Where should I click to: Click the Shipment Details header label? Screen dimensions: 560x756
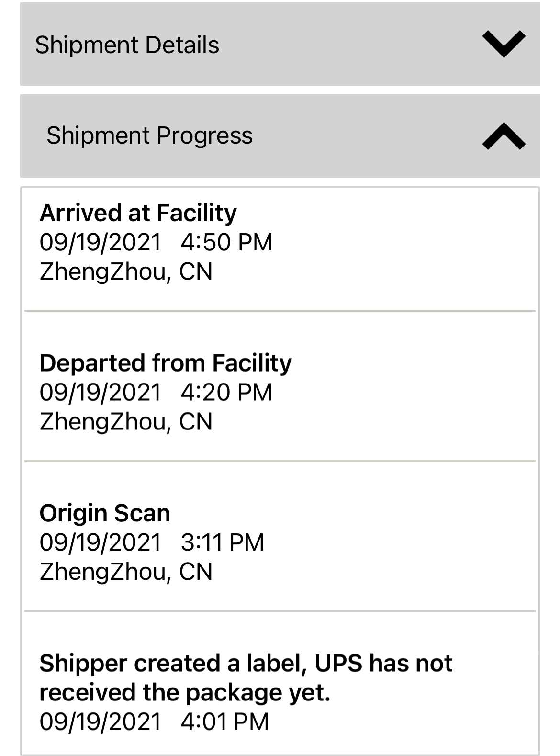[127, 45]
